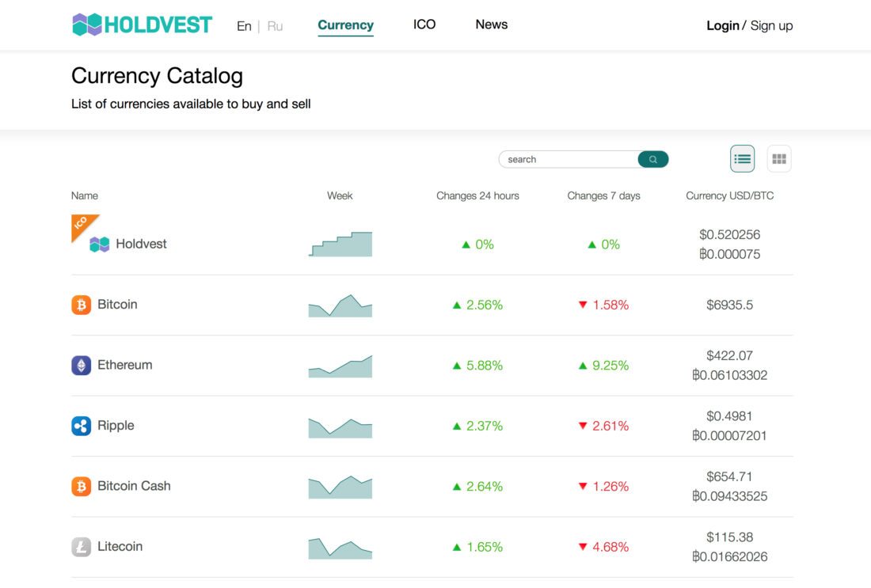Click Ripple price $0.4981
This screenshot has height=588, width=871.
[730, 416]
